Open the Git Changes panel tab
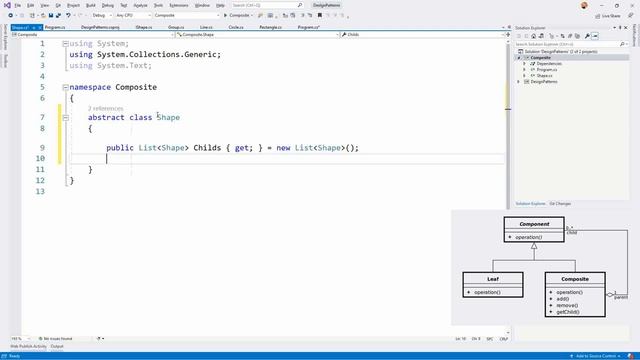The width and height of the screenshot is (640, 360). [560, 203]
